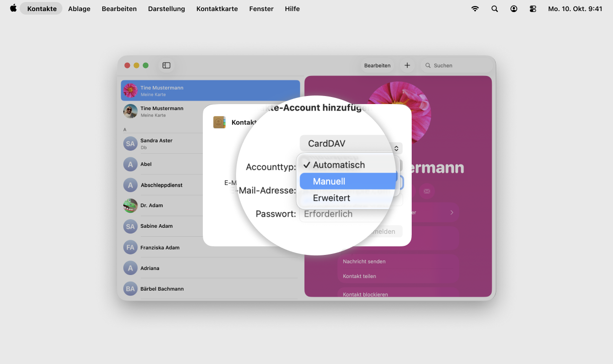The image size is (613, 364).
Task: Click the plus icon to add contact
Action: [407, 65]
